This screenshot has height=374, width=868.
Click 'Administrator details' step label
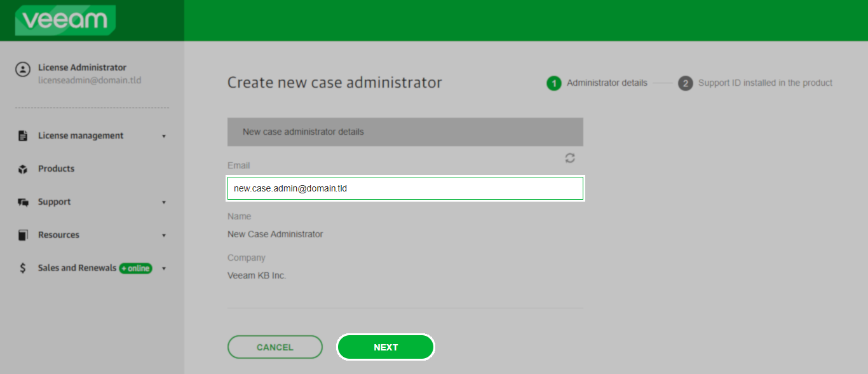pos(607,83)
